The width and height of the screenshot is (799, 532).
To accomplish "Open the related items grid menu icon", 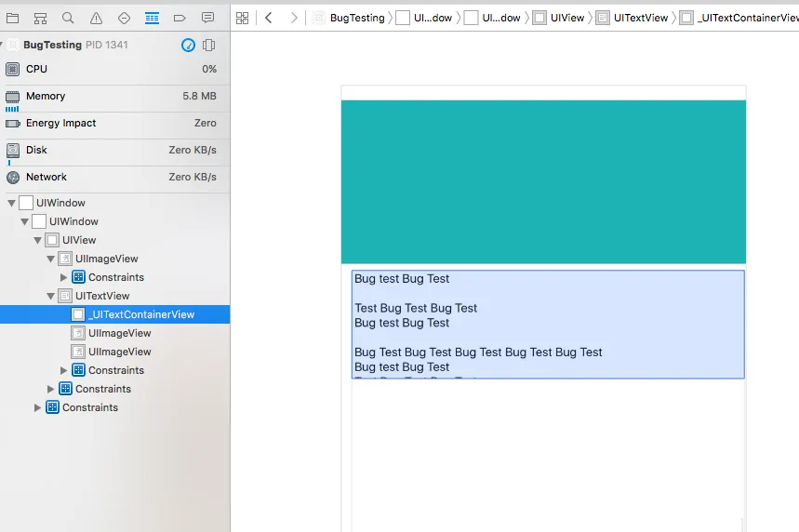I will 243,19.
